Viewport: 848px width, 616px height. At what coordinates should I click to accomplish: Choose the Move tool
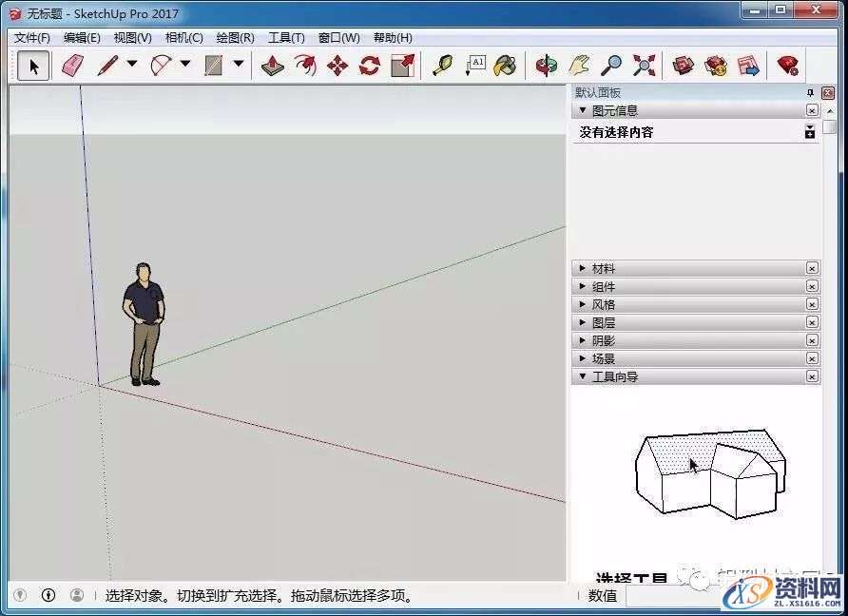tap(337, 65)
